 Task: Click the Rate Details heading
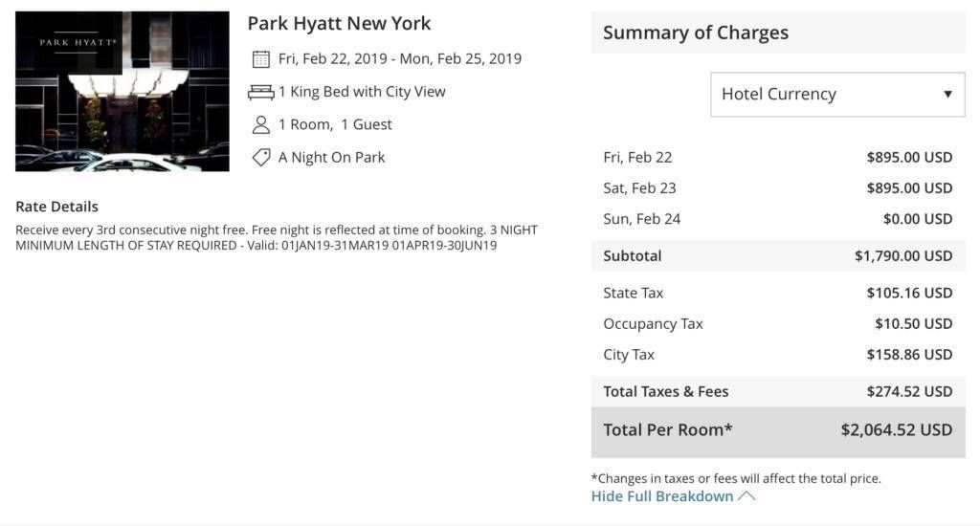coord(56,207)
